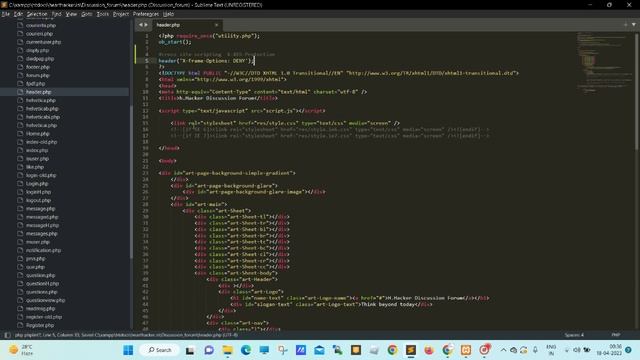Open questionview.php from the sidebar

click(45, 300)
